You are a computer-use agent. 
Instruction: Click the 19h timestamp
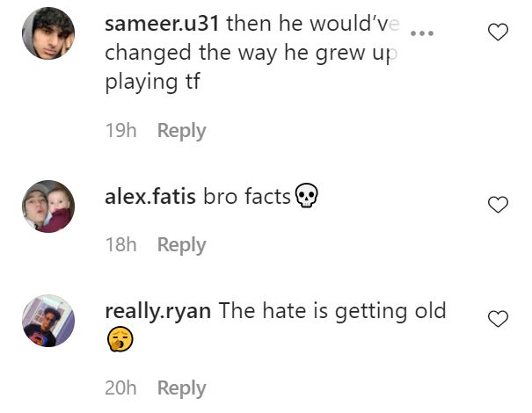[x=120, y=131]
